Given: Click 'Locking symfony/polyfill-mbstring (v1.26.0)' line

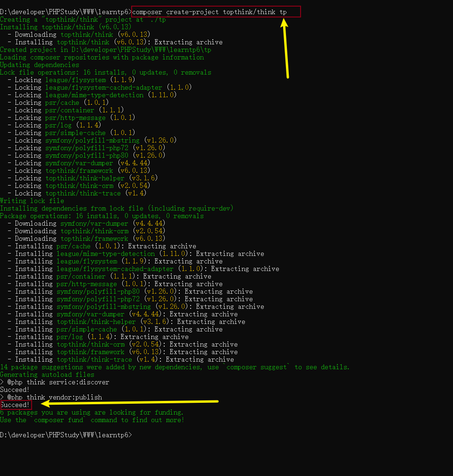Looking at the screenshot, I should coord(92,141).
